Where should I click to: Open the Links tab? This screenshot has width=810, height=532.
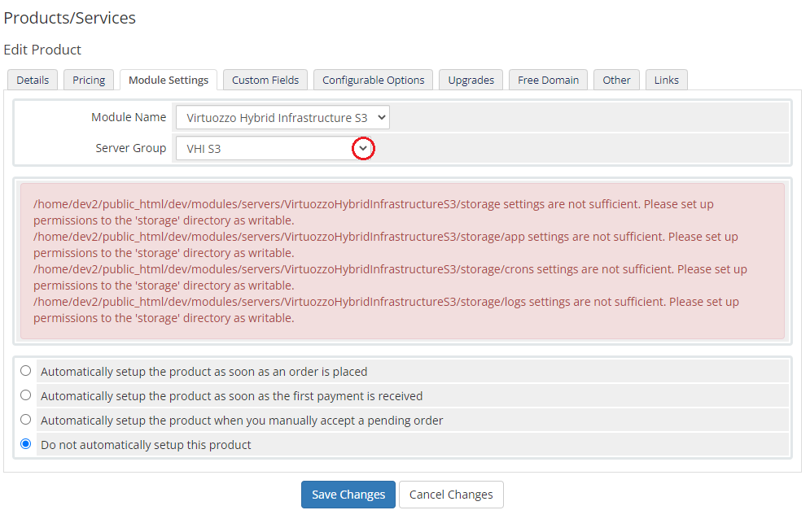click(x=667, y=80)
